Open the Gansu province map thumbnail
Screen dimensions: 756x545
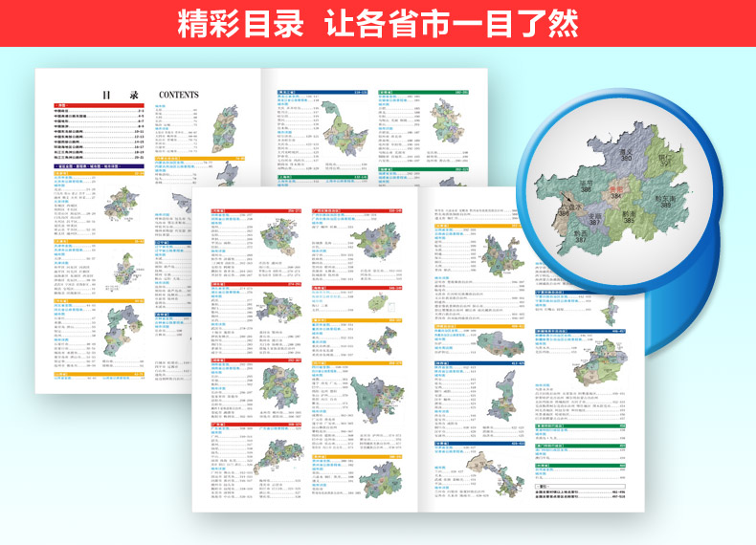coord(495,473)
